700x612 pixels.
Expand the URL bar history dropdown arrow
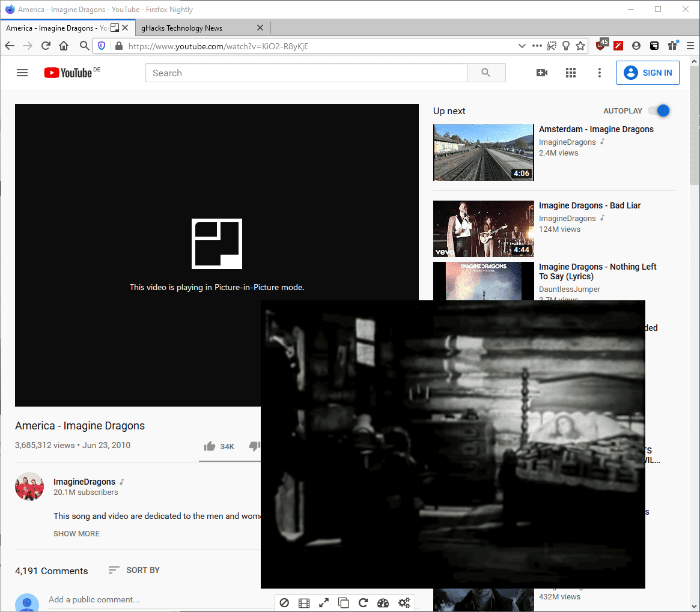[x=522, y=46]
